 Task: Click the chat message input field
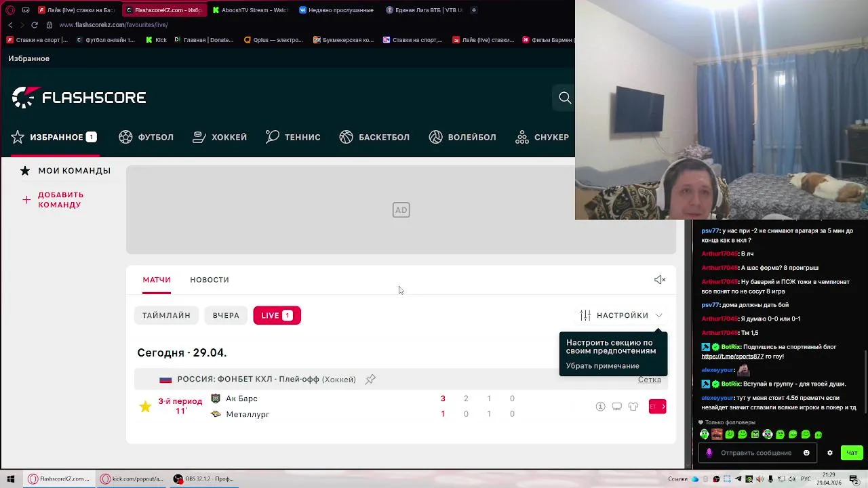click(x=756, y=453)
